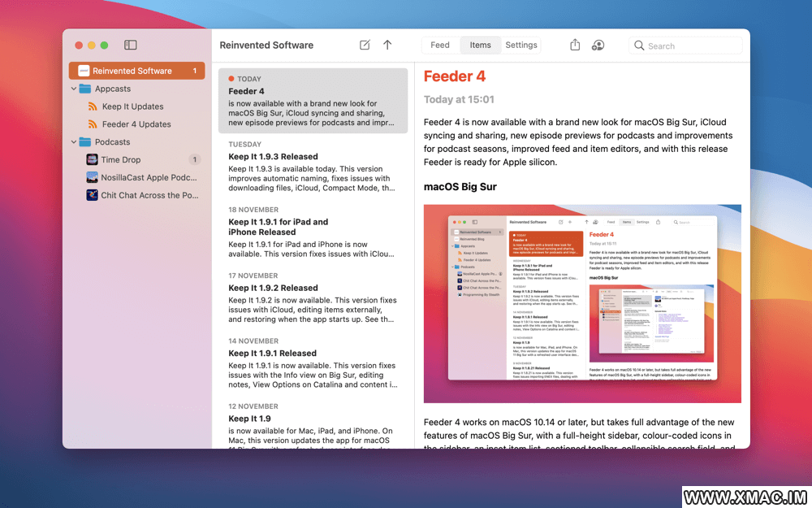The height and width of the screenshot is (508, 812).
Task: Click the RSS icon for Keep It Updates
Action: pos(93,106)
